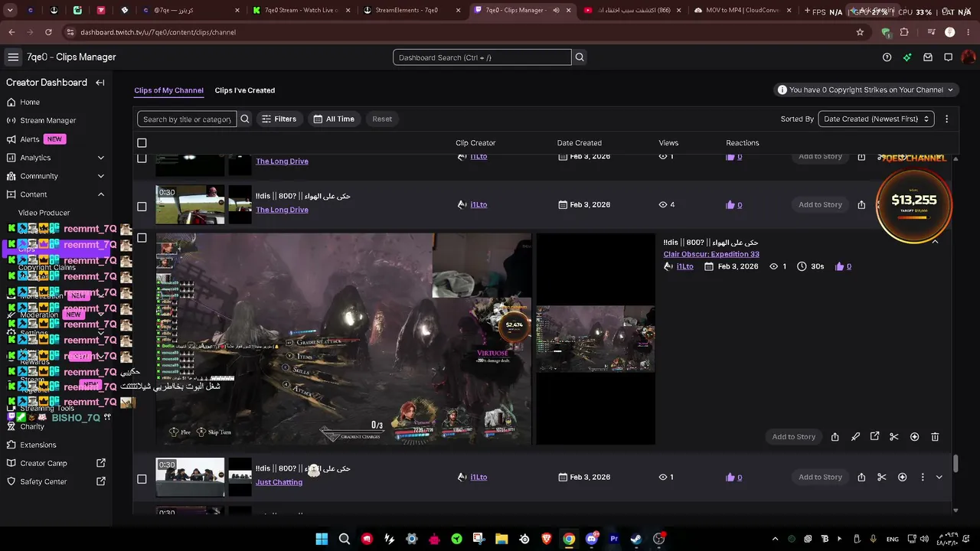Tick the 1-view The Long Drive clip checkbox
The image size is (980, 551).
point(142,158)
